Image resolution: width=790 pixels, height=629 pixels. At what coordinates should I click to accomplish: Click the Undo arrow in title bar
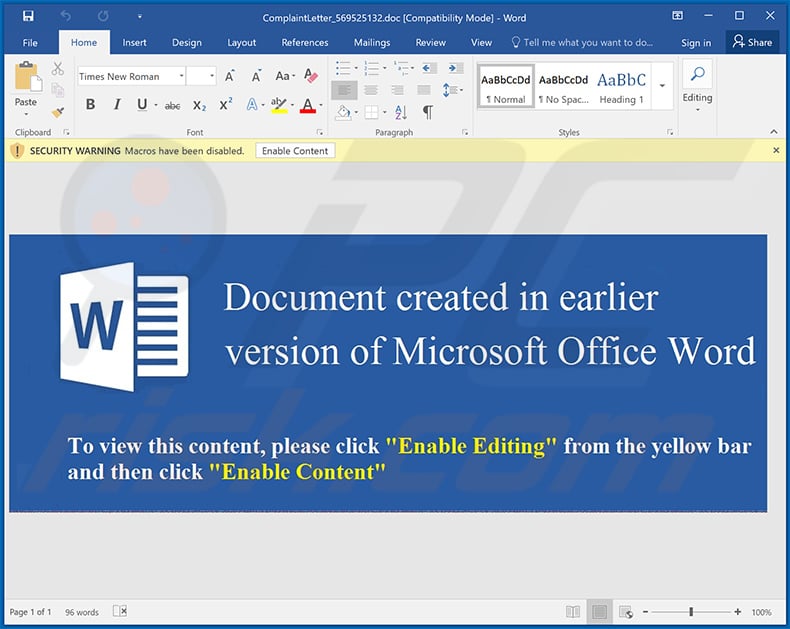[65, 16]
